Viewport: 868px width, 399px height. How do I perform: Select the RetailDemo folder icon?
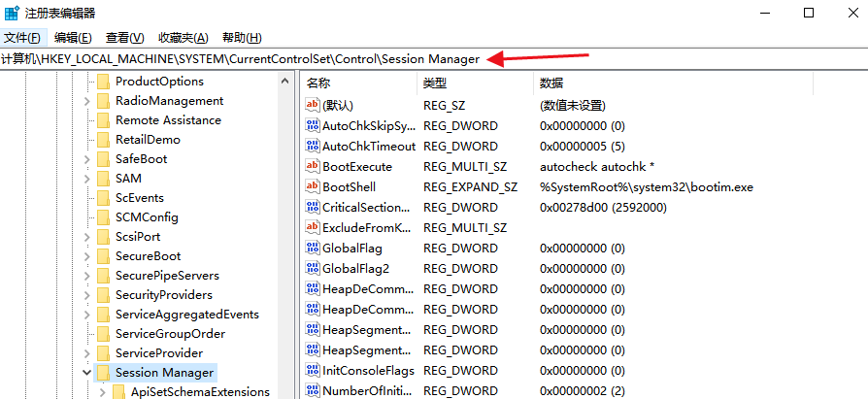click(x=104, y=140)
